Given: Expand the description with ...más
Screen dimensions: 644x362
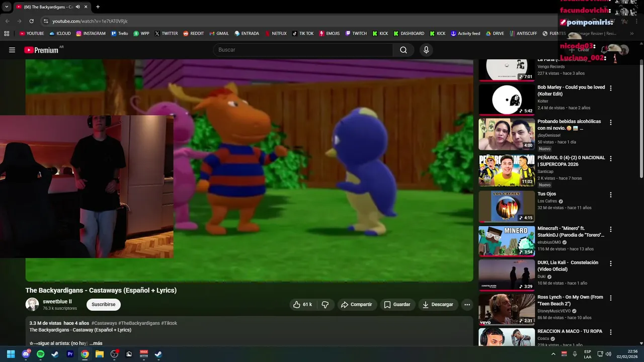Looking at the screenshot, I should 96,343.
